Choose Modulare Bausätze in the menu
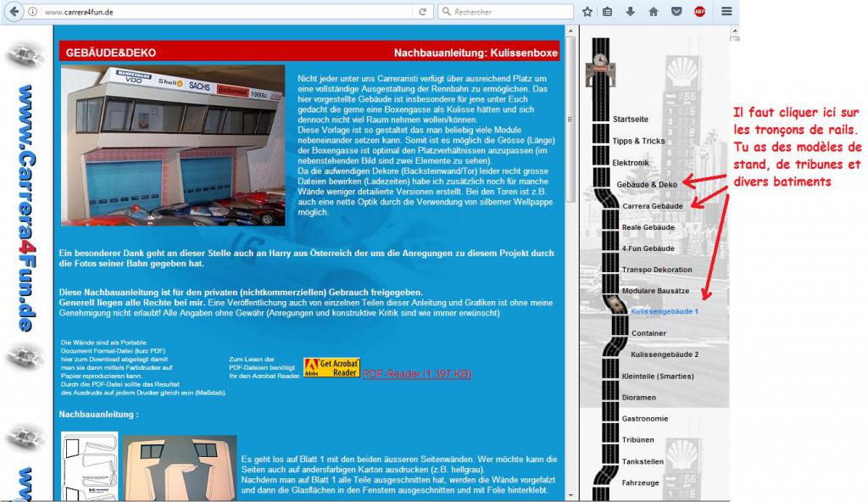Image resolution: width=868 pixels, height=502 pixels. tap(655, 290)
